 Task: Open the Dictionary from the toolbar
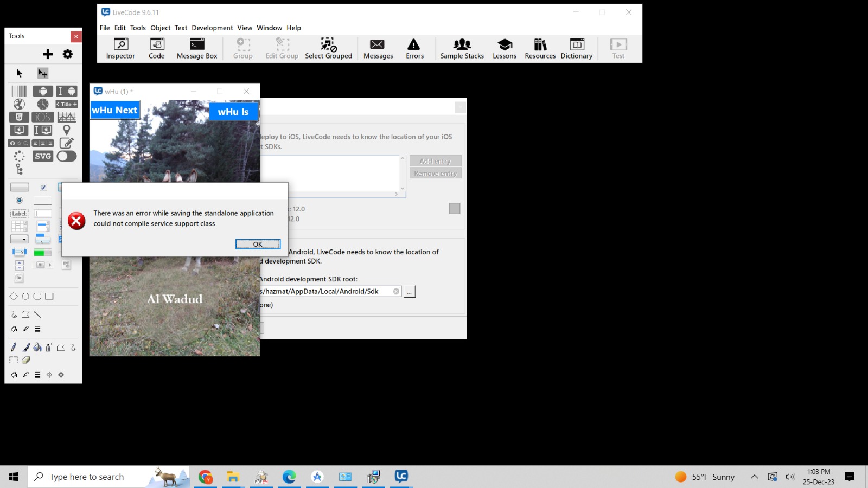pyautogui.click(x=576, y=49)
